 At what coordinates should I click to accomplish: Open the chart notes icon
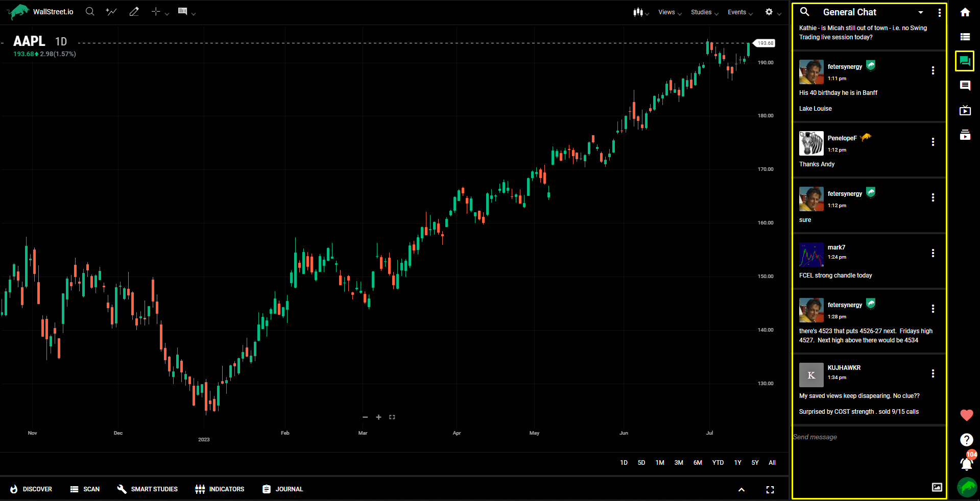pos(182,11)
